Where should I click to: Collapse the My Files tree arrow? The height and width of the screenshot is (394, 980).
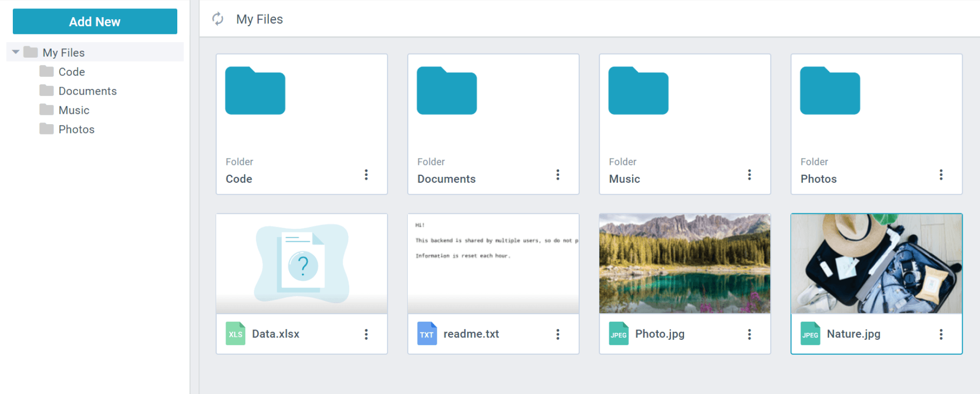[x=16, y=52]
